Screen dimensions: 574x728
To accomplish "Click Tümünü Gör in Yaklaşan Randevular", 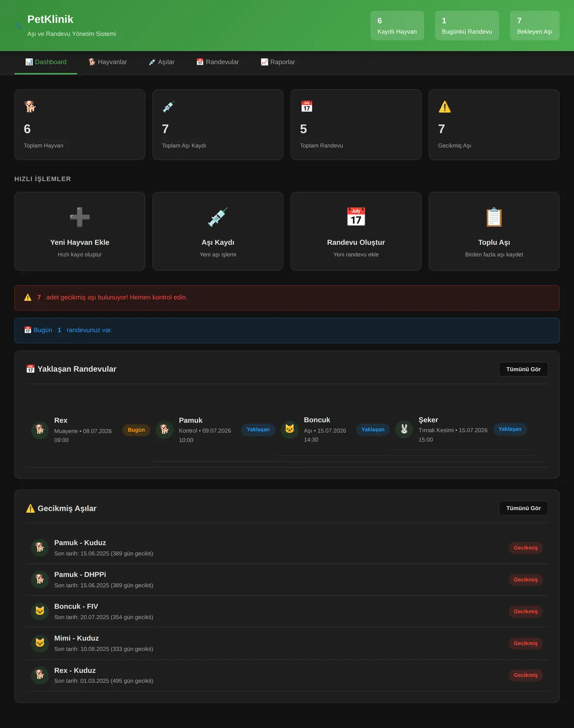I will [x=523, y=369].
